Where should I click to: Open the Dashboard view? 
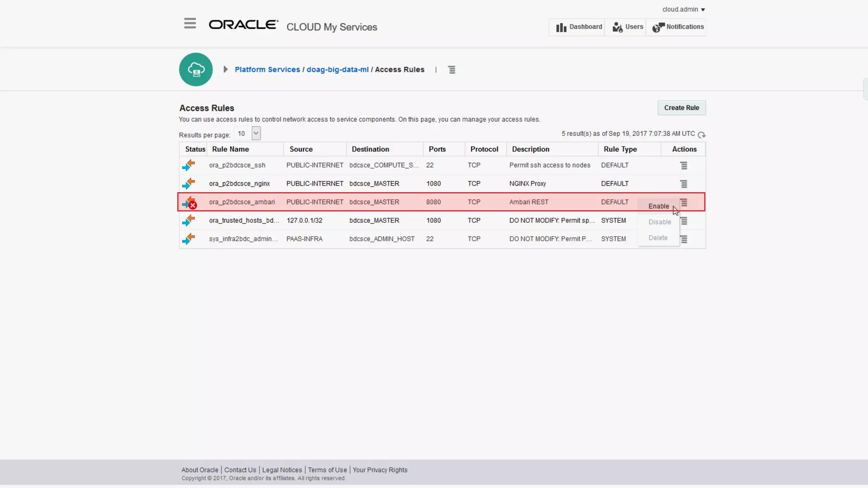[579, 27]
